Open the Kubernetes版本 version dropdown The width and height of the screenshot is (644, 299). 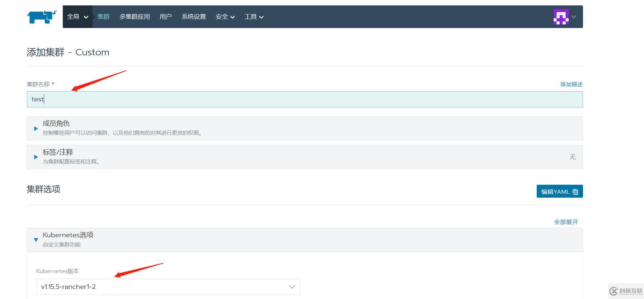click(x=168, y=287)
